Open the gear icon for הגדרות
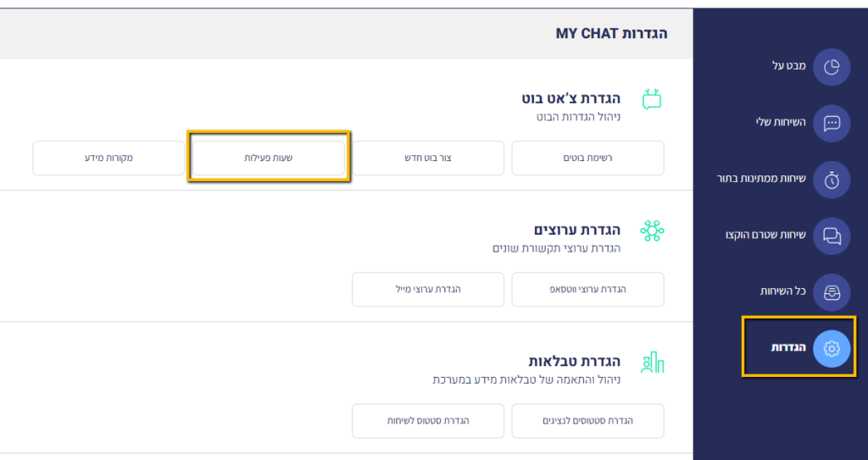This screenshot has height=460, width=868. pyautogui.click(x=832, y=349)
